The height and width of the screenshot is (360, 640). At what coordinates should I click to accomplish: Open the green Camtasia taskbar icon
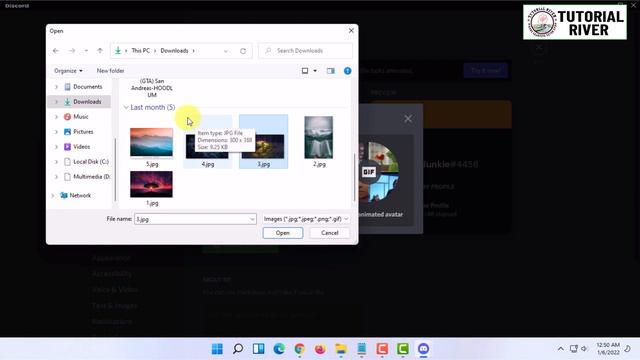click(402, 349)
